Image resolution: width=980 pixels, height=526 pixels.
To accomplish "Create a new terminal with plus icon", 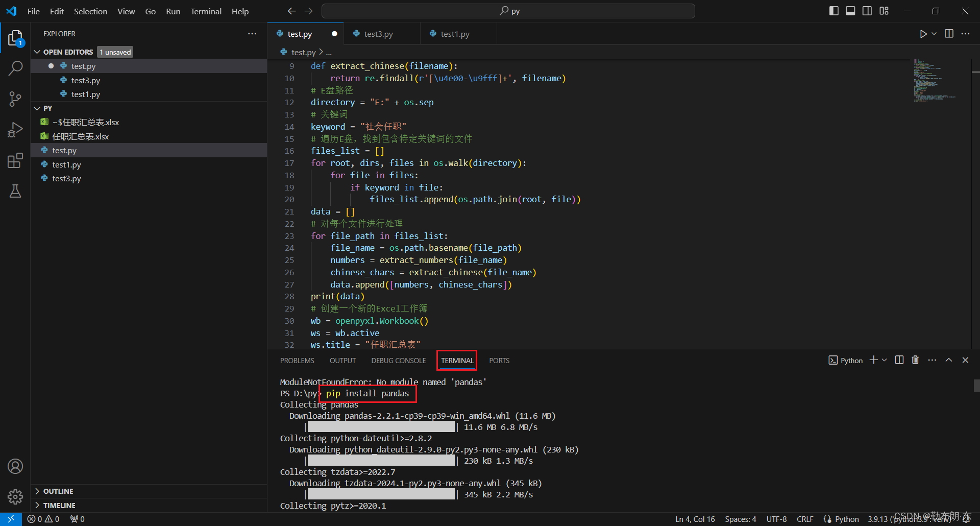I will [874, 360].
